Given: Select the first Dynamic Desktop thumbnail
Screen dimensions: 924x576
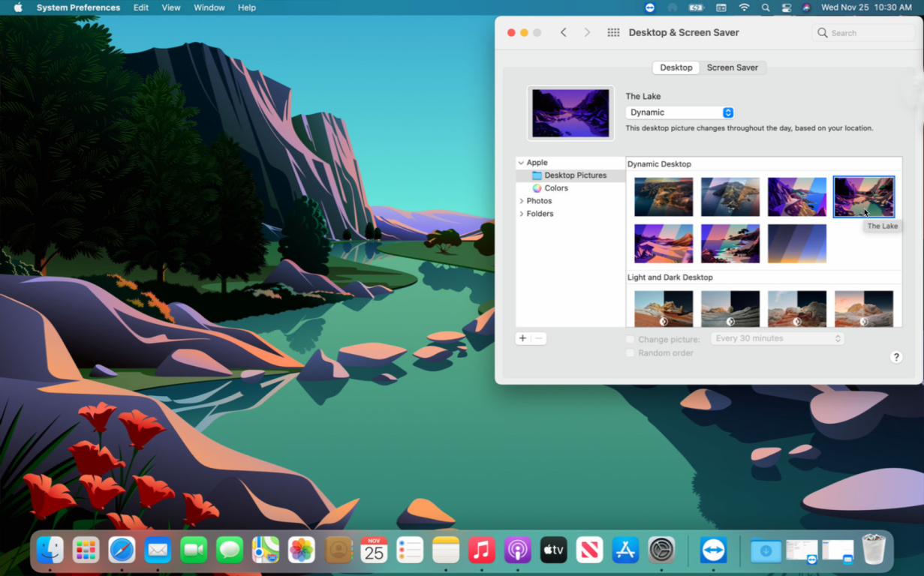Looking at the screenshot, I should click(664, 196).
